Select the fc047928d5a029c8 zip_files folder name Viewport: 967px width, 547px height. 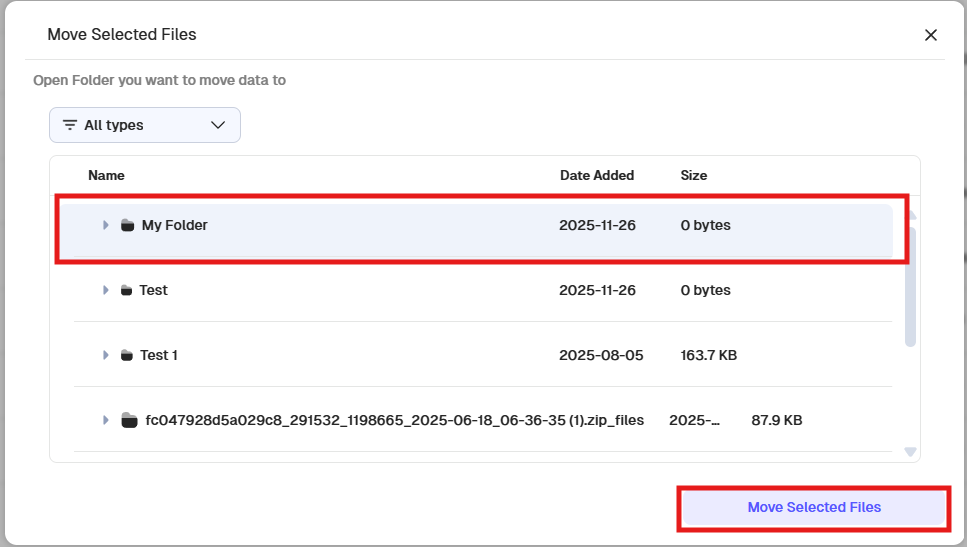[x=394, y=420]
